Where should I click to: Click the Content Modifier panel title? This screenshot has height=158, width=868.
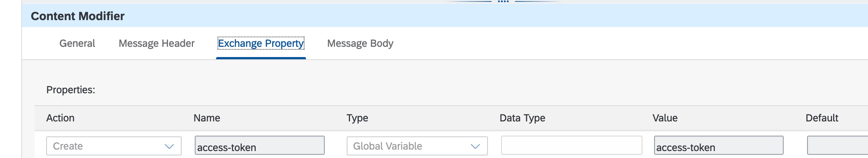pos(78,16)
